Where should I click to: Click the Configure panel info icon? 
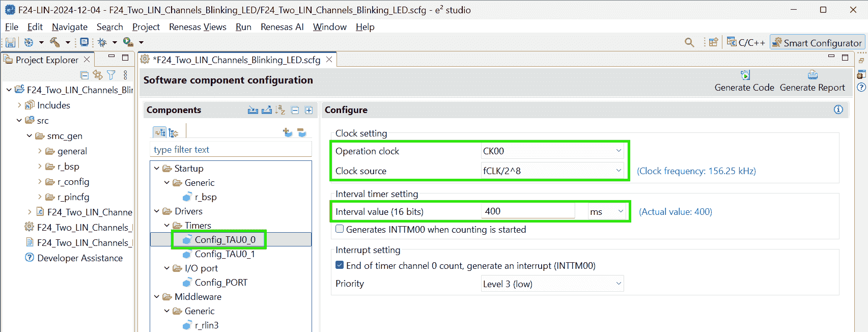(x=838, y=109)
